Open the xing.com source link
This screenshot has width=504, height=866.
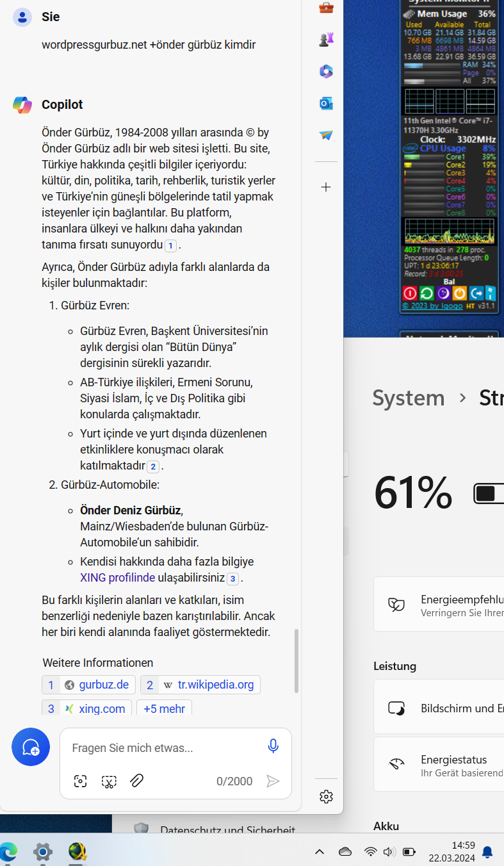point(87,708)
